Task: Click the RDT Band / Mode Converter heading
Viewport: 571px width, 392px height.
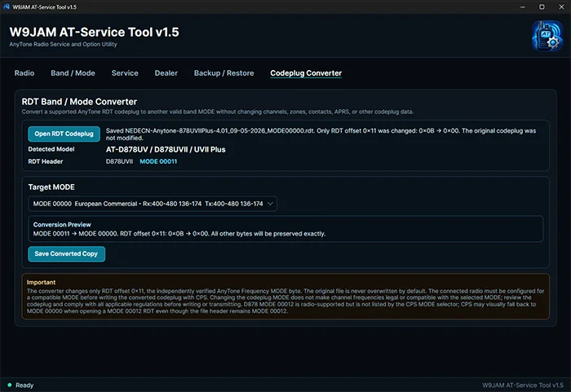Action: coord(79,102)
